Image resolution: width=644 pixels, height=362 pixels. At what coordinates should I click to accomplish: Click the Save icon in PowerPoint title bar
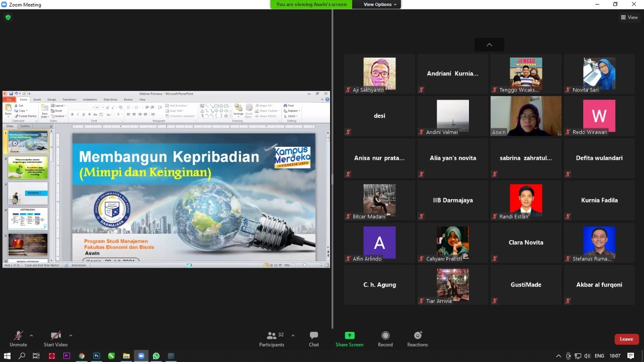pos(11,94)
